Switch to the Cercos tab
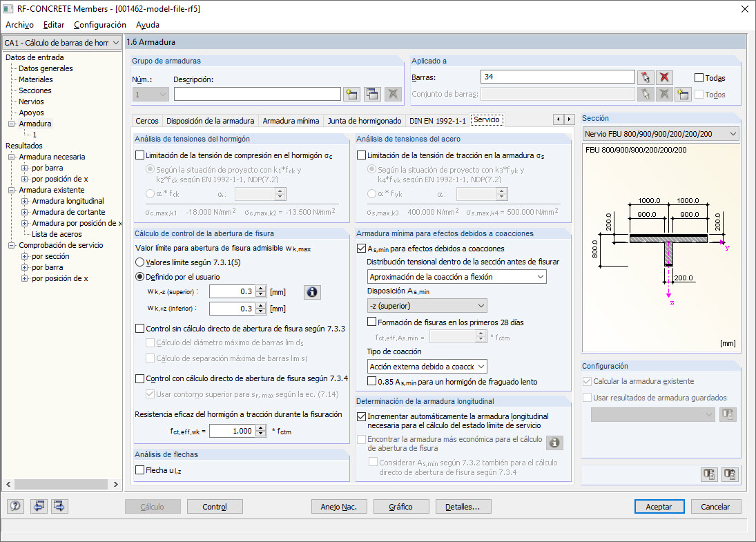Screen dimensions: 756x542 click(x=147, y=121)
